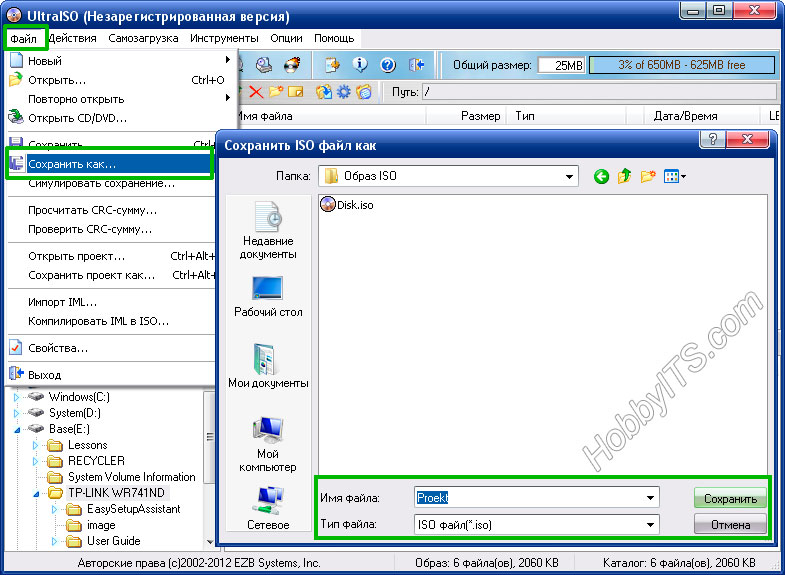Click the Размер column header
The width and height of the screenshot is (785, 575).
click(467, 116)
